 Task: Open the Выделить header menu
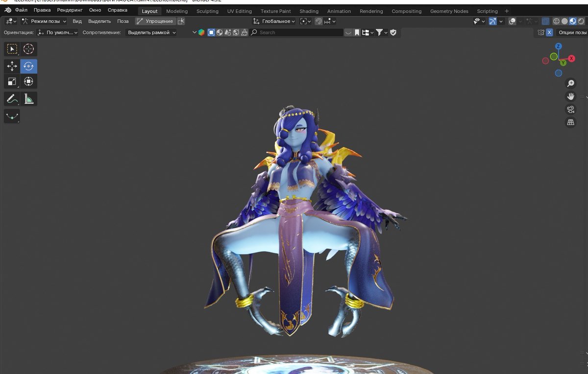[99, 21]
